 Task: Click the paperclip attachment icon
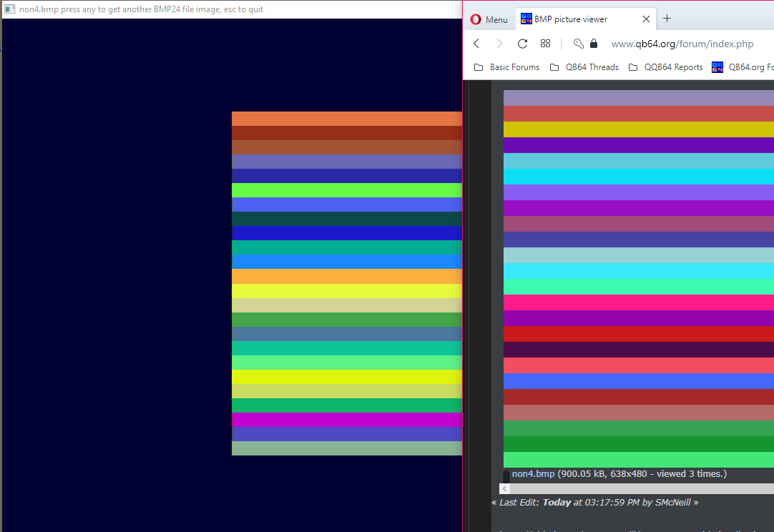(x=506, y=476)
